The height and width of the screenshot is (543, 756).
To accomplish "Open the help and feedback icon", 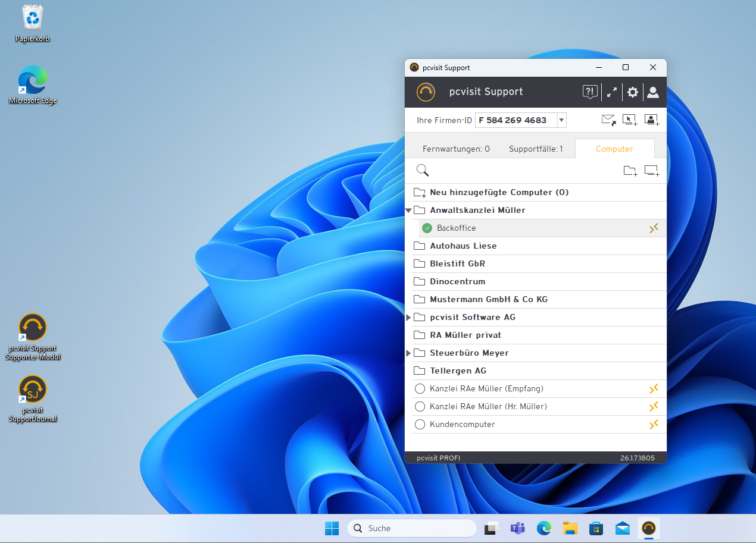I will point(589,92).
